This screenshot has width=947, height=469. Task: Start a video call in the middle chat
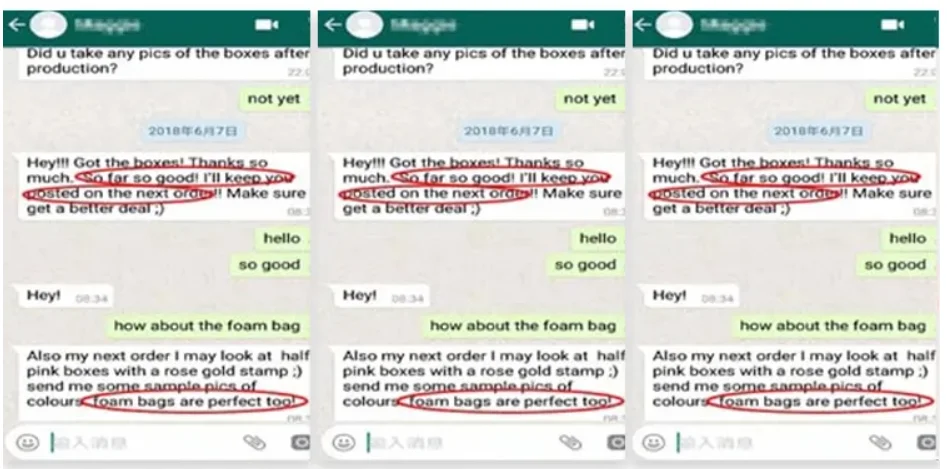pos(582,25)
